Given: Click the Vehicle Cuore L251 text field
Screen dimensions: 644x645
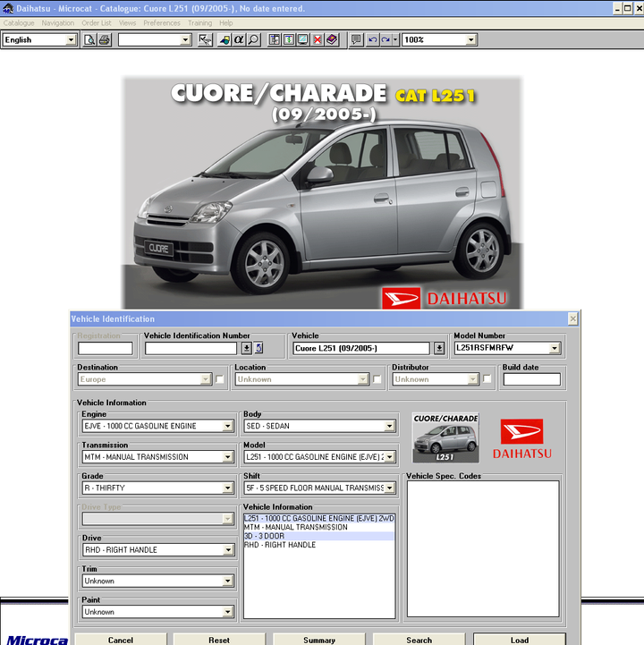Looking at the screenshot, I should click(x=361, y=348).
